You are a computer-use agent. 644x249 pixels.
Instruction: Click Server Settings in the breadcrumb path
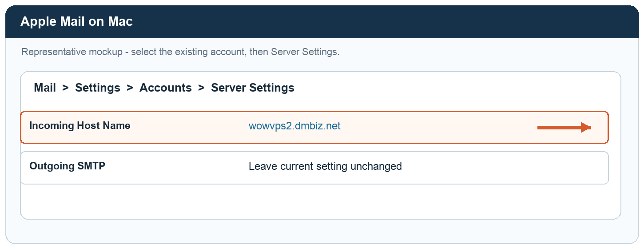[x=253, y=88]
